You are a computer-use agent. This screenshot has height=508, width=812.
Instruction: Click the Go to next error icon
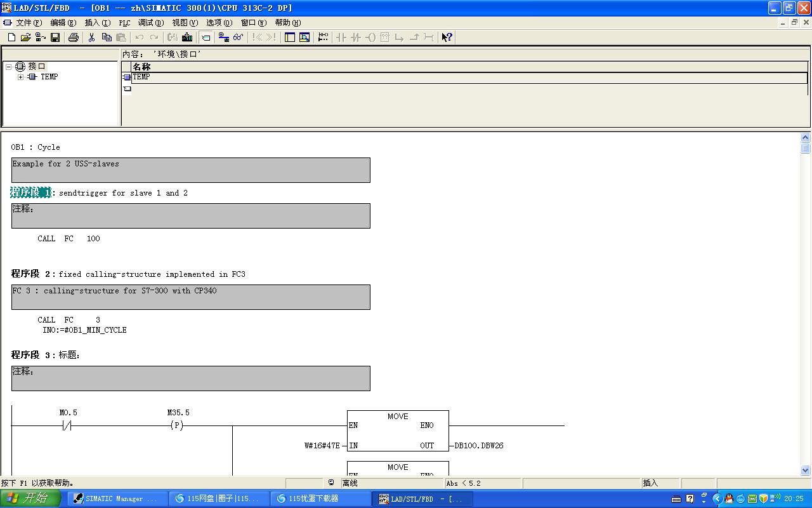[x=272, y=37]
